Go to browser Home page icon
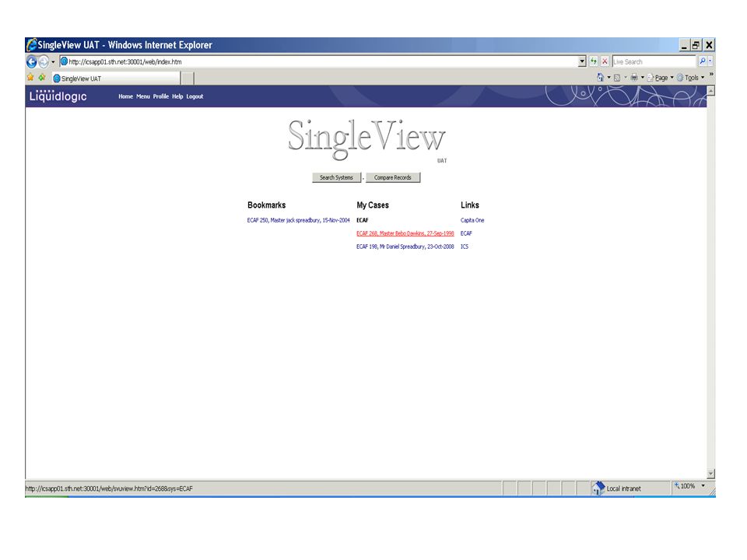The width and height of the screenshot is (747, 560). pos(600,77)
